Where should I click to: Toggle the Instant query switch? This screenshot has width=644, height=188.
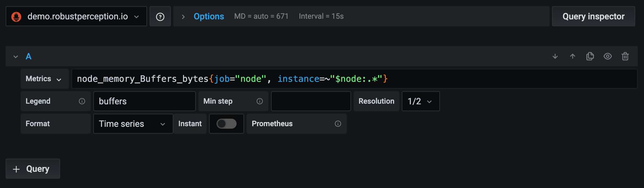click(x=226, y=124)
